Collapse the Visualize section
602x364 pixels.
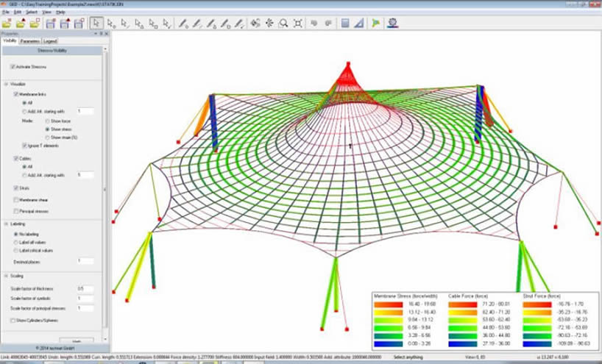[x=6, y=85]
